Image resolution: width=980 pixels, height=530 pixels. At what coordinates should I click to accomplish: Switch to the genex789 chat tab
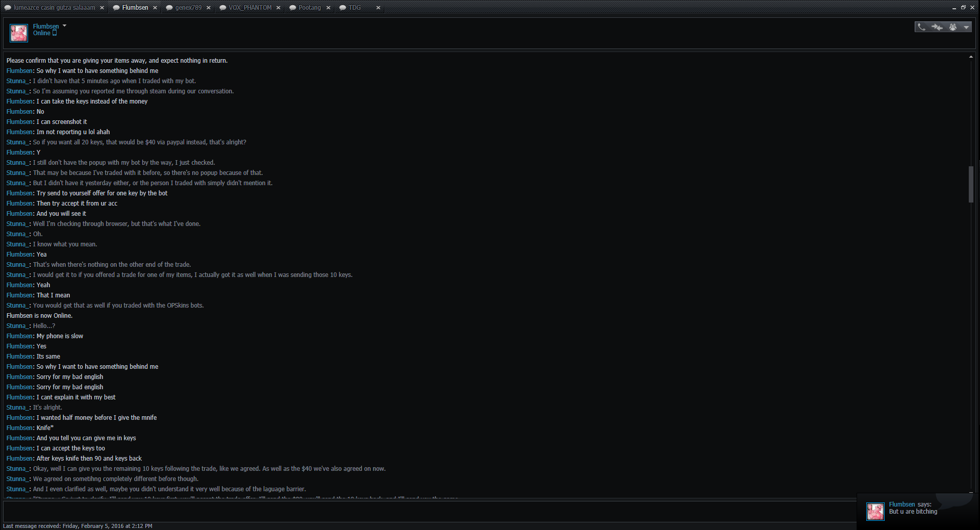point(188,8)
